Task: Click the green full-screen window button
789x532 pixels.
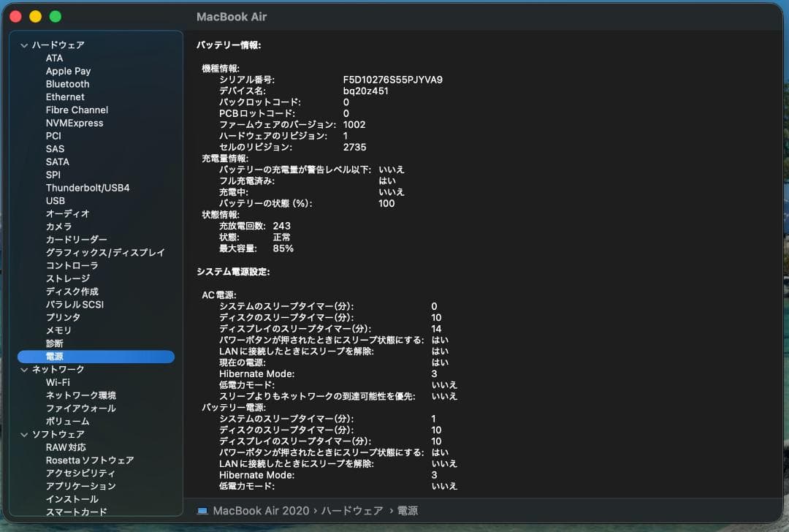Action: (x=56, y=16)
